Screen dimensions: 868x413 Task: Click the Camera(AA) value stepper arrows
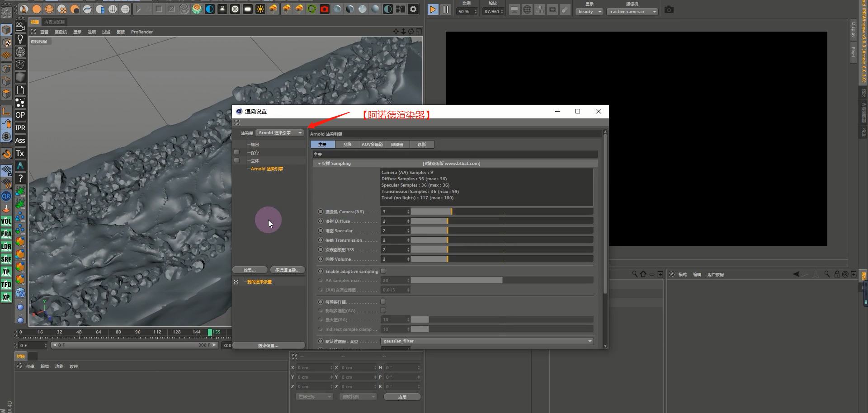(x=408, y=211)
